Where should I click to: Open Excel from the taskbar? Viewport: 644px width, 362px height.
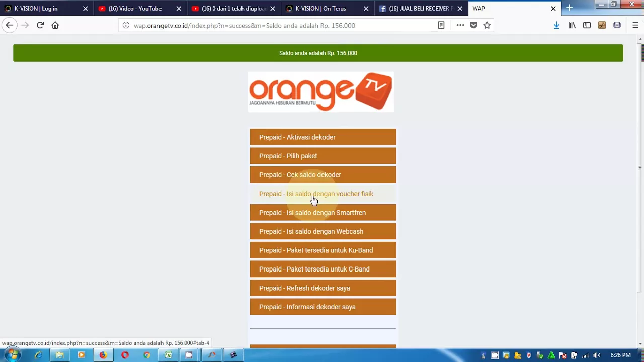tap(168, 355)
